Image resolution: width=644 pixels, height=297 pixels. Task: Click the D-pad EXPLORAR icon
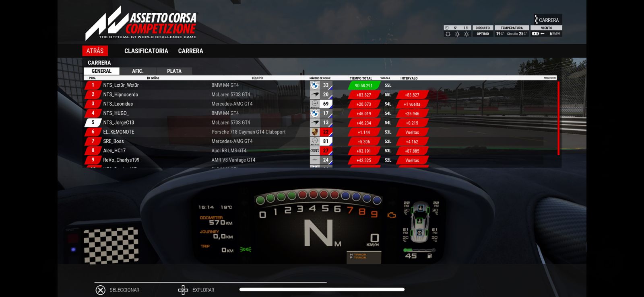pyautogui.click(x=183, y=290)
